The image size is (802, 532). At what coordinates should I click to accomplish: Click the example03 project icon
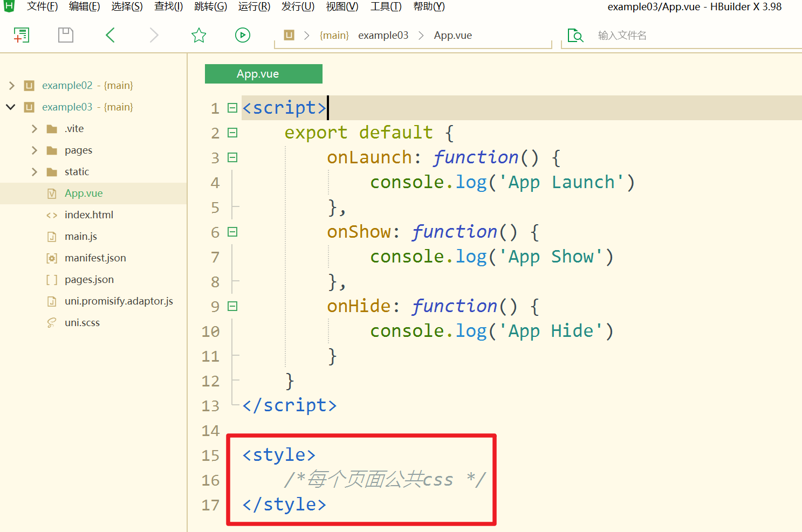pyautogui.click(x=29, y=107)
